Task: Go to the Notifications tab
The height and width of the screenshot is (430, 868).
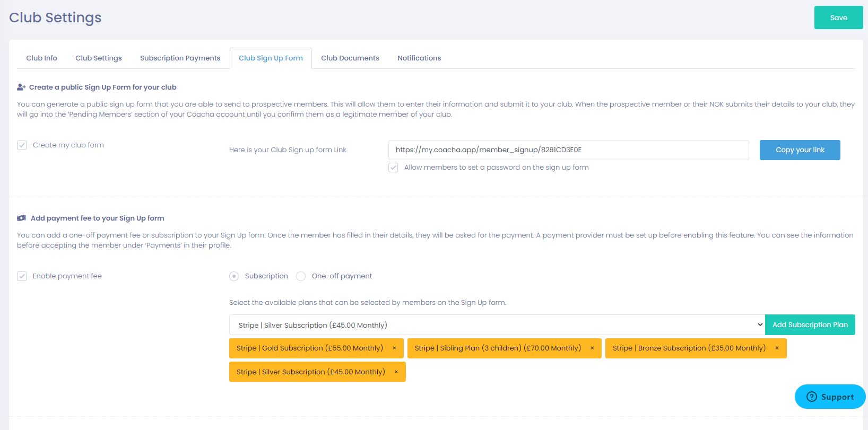Action: pyautogui.click(x=419, y=58)
